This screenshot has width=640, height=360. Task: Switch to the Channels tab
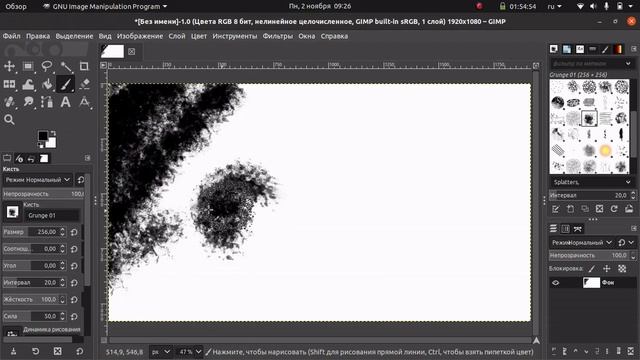pos(565,229)
